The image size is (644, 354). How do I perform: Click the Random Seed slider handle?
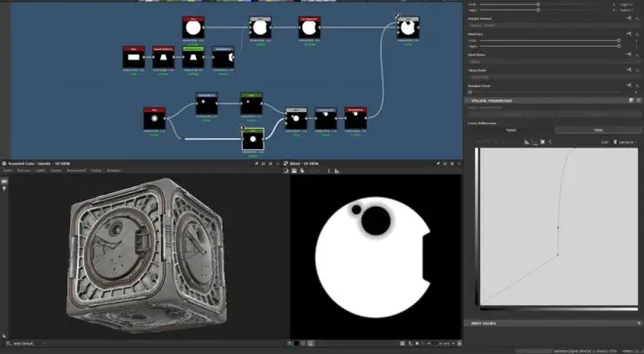point(470,92)
